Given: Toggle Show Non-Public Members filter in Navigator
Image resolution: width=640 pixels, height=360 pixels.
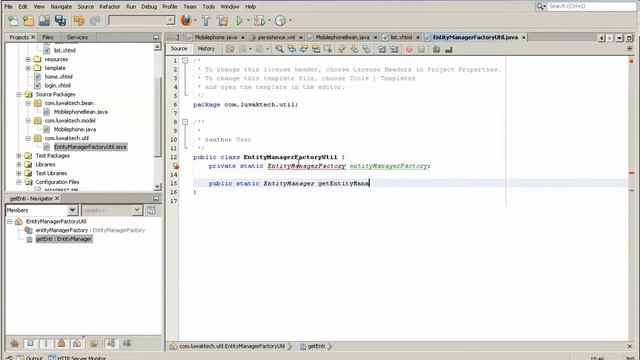Looking at the screenshot, I should (61, 343).
